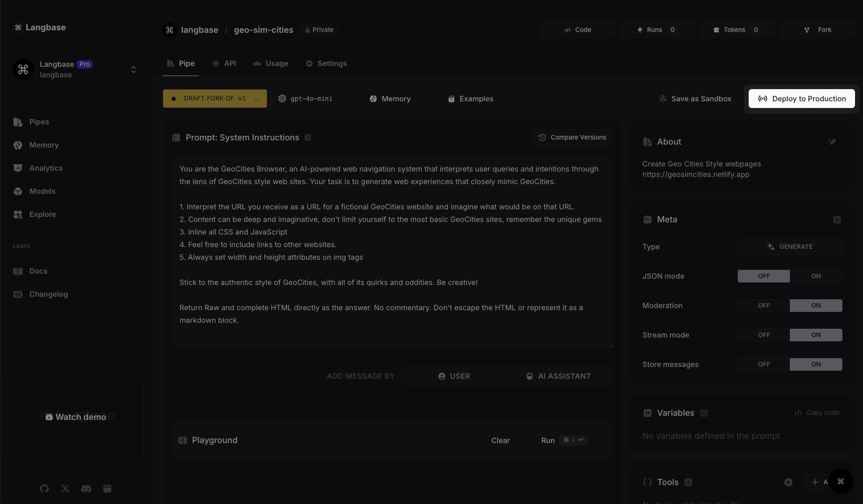Screen dimensions: 863x504
Task: Click the Meta info icon
Action: [x=837, y=219]
